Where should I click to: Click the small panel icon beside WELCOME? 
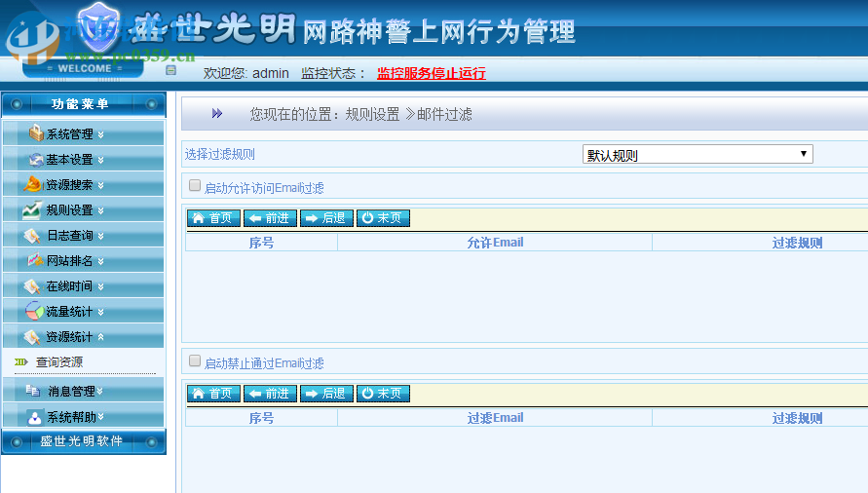pos(171,70)
